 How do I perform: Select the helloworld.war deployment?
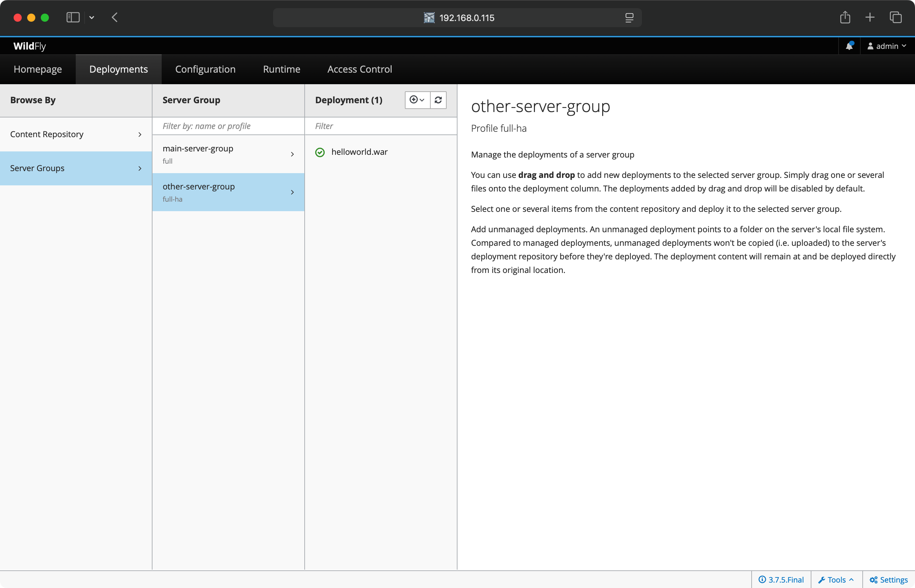point(381,152)
